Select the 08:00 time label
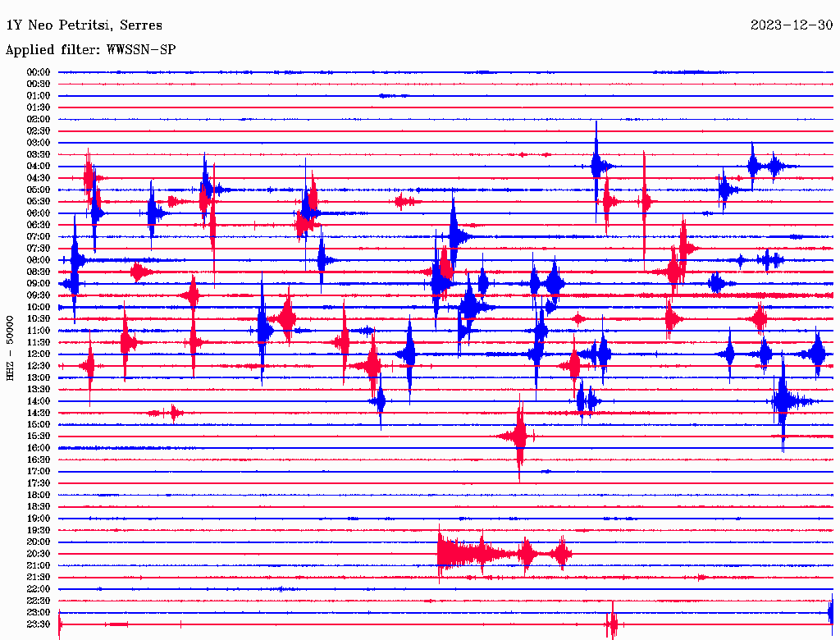This screenshot has width=840, height=640. [x=39, y=260]
